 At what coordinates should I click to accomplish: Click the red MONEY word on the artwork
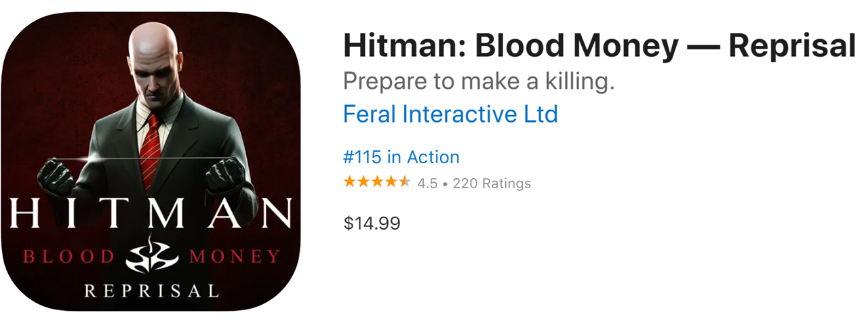click(x=235, y=256)
